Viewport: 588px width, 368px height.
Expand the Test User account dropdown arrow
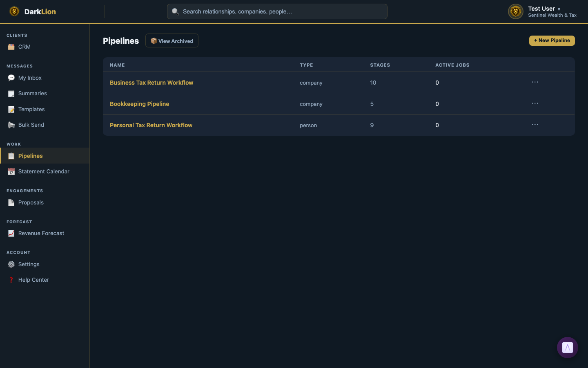tap(559, 9)
